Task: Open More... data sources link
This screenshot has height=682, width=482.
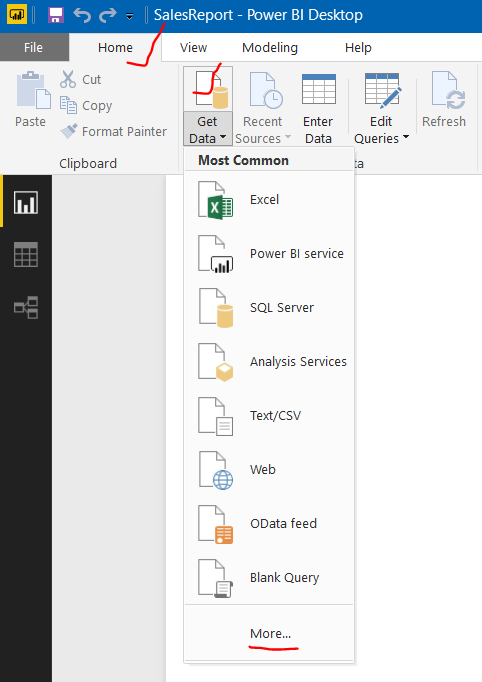Action: (x=271, y=634)
